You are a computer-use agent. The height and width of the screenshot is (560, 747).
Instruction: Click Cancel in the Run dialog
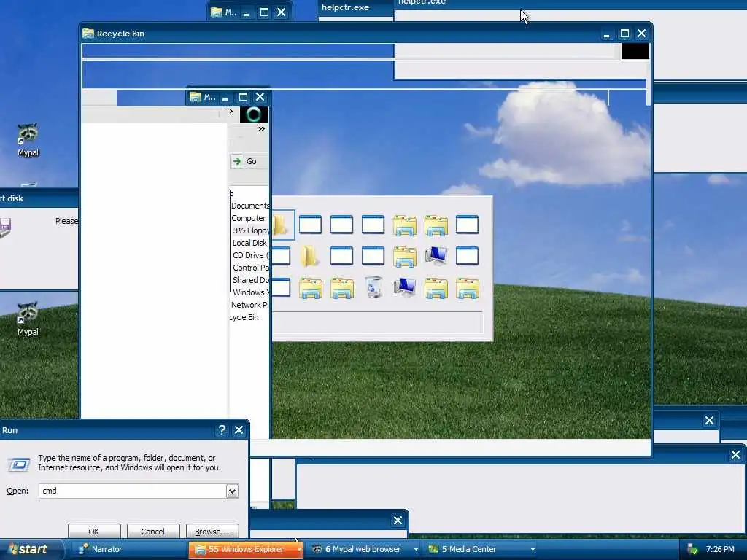click(x=152, y=531)
